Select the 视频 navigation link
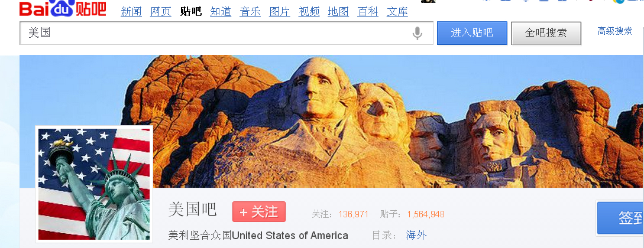 coord(309,11)
